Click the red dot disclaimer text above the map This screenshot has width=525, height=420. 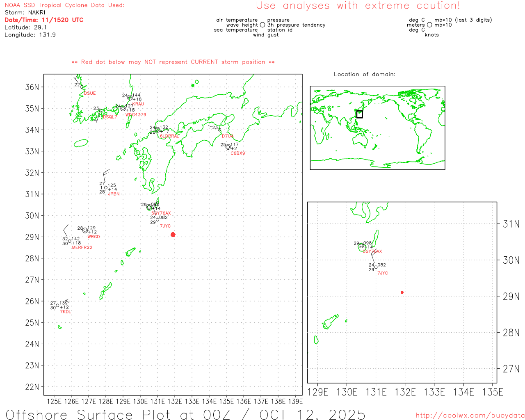tap(173, 62)
